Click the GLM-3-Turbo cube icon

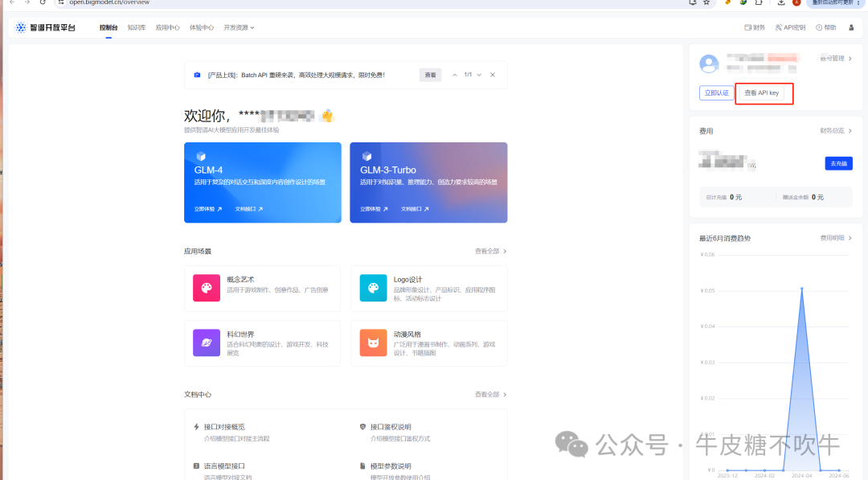(x=367, y=157)
